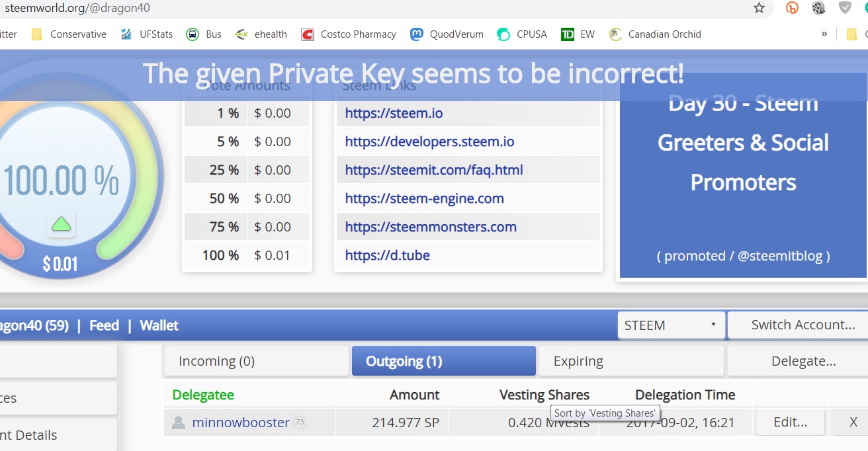This screenshot has height=451, width=868.
Task: Click the 100 % vote amount row
Action: (x=247, y=255)
